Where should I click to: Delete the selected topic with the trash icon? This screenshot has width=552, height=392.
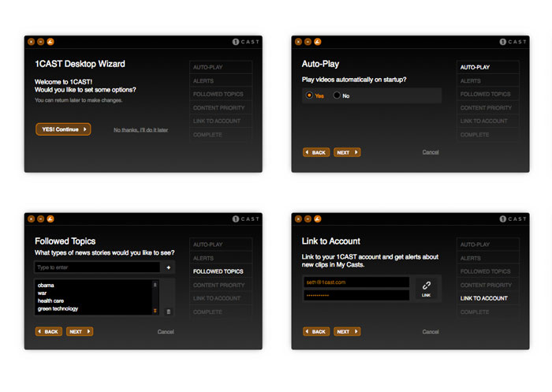click(x=169, y=312)
